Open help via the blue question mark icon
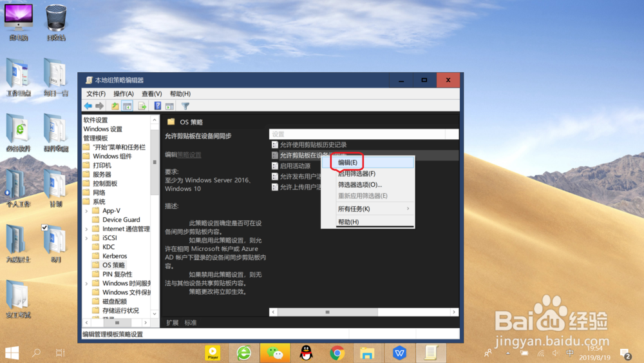 tap(157, 106)
